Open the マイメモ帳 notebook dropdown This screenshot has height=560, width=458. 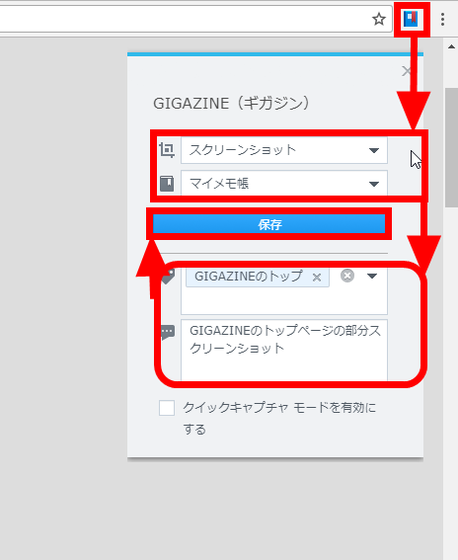click(284, 184)
